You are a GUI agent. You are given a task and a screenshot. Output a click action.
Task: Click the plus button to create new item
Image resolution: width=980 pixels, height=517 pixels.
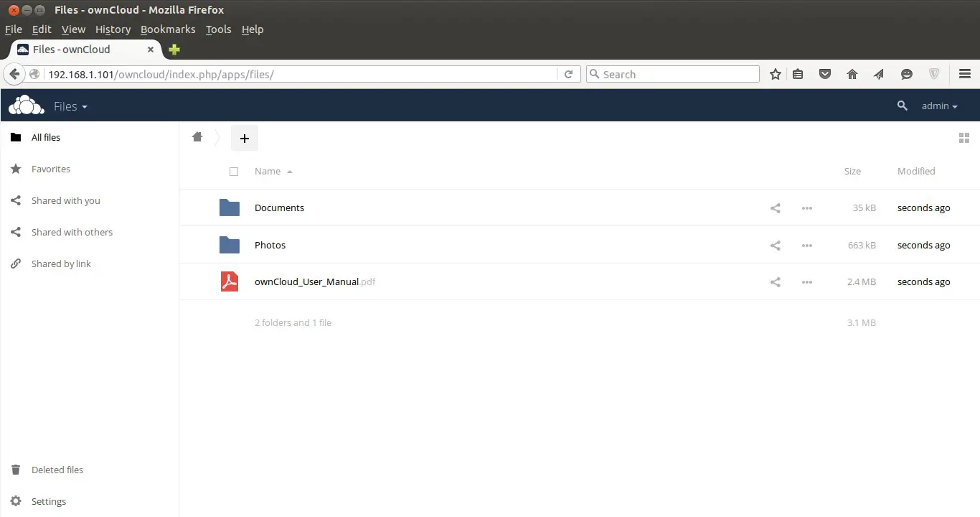point(244,139)
